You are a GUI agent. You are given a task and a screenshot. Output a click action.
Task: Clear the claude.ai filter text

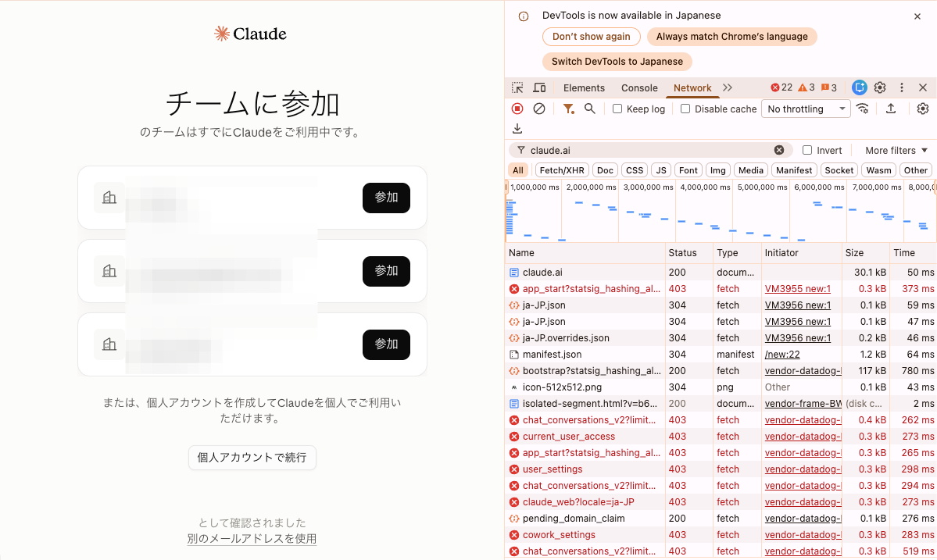[x=779, y=151]
